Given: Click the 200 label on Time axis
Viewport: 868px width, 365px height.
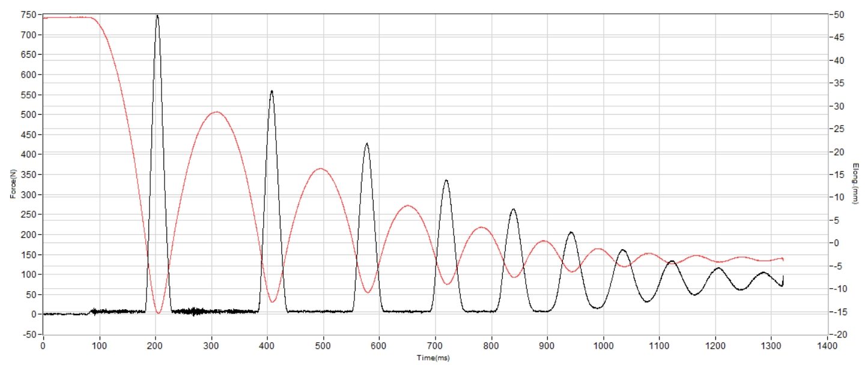Looking at the screenshot, I should coord(156,347).
